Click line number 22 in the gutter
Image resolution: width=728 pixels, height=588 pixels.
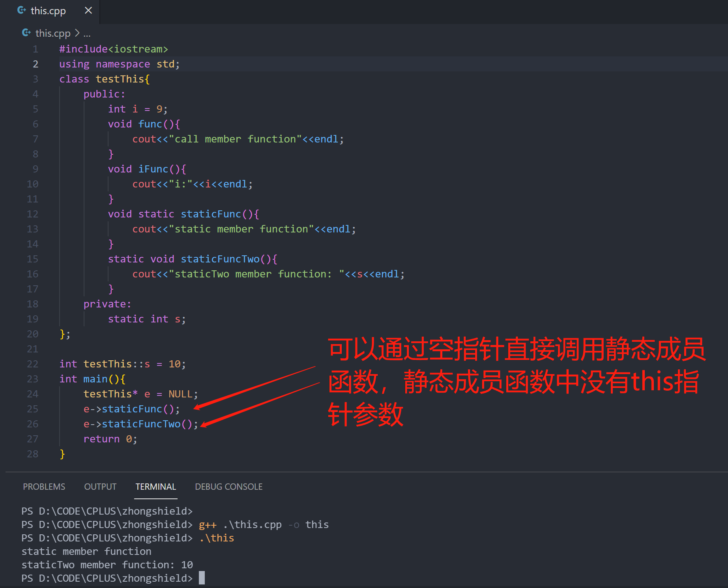pyautogui.click(x=33, y=364)
